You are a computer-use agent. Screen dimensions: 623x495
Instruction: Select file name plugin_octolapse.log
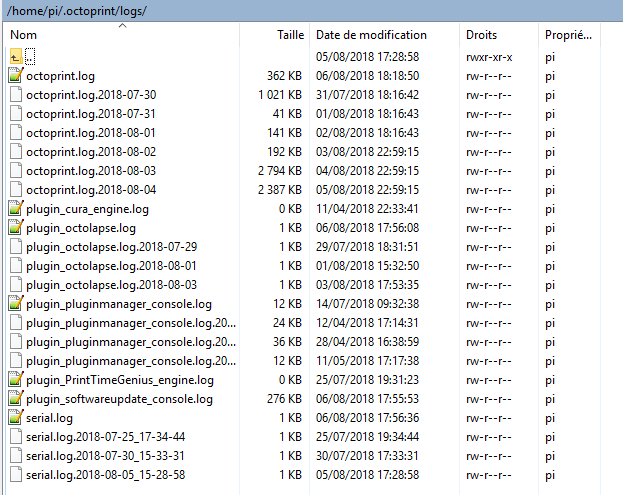pyautogui.click(x=81, y=228)
